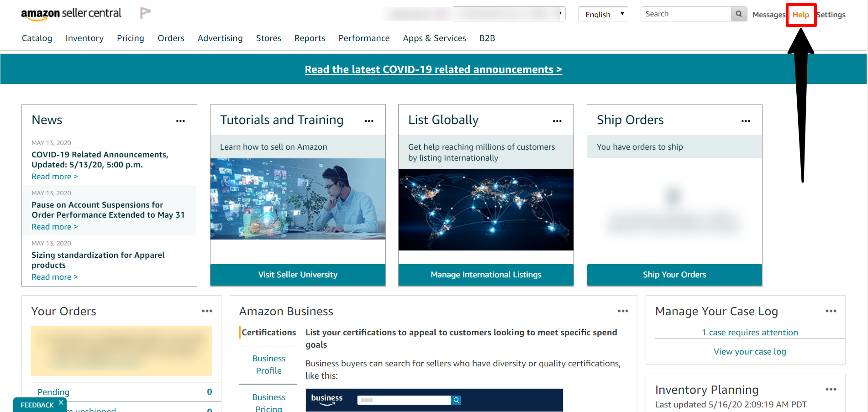Click 'Learn how to sell on Amazon' text
Screen dimensions: 868x412
(x=274, y=147)
